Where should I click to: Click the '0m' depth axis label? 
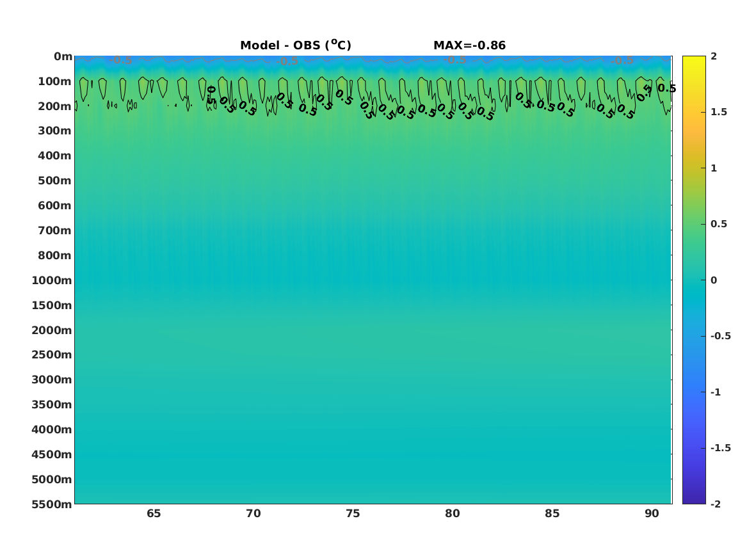pos(63,57)
